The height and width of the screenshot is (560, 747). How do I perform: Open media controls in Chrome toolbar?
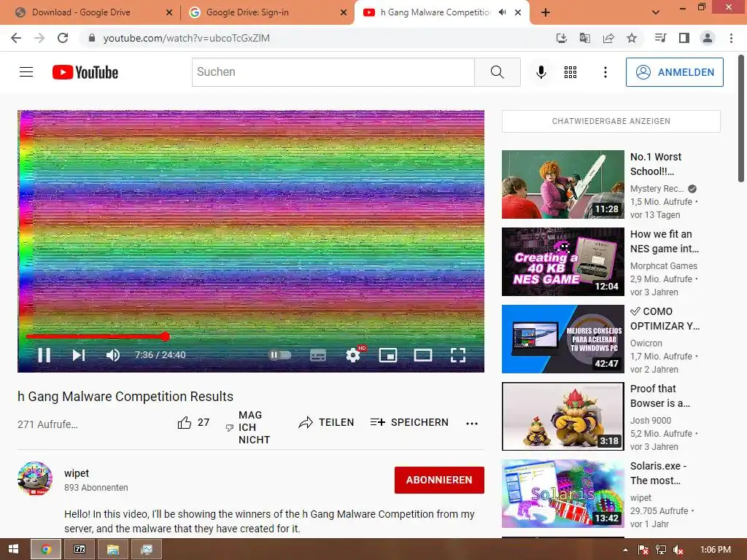[660, 38]
